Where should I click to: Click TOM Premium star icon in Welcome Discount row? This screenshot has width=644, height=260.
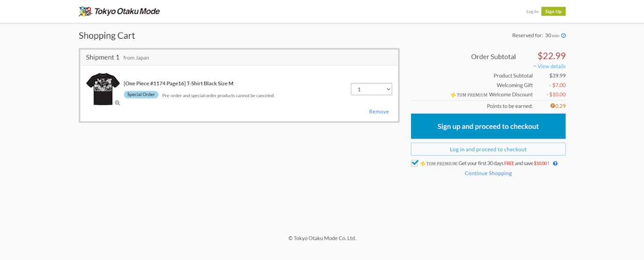tap(453, 95)
